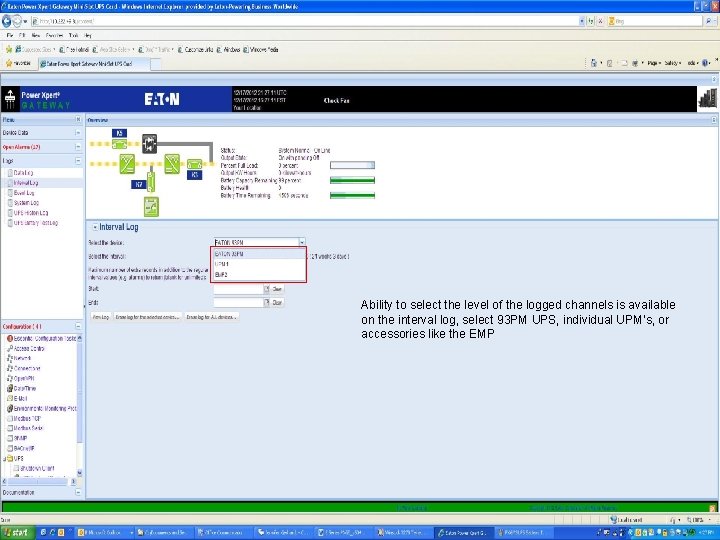Click the UPS device image in banner
Viewport: 720px width, 540px height.
pos(707,98)
